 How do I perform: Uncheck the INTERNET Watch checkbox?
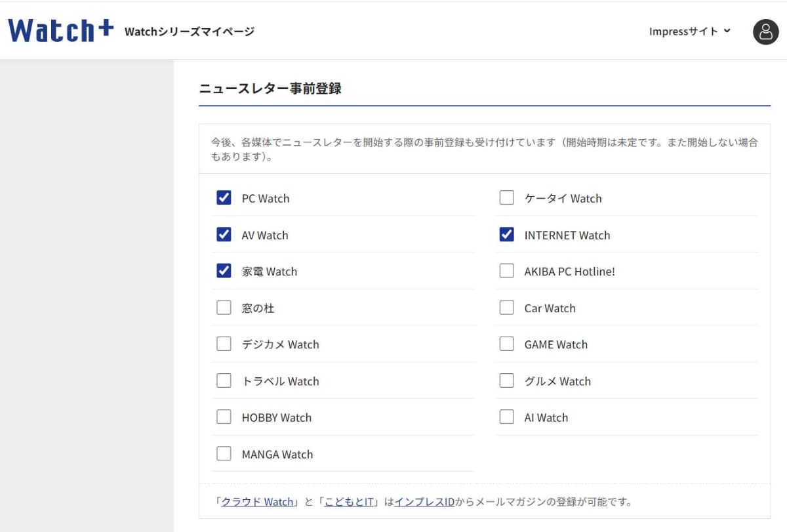pos(506,234)
